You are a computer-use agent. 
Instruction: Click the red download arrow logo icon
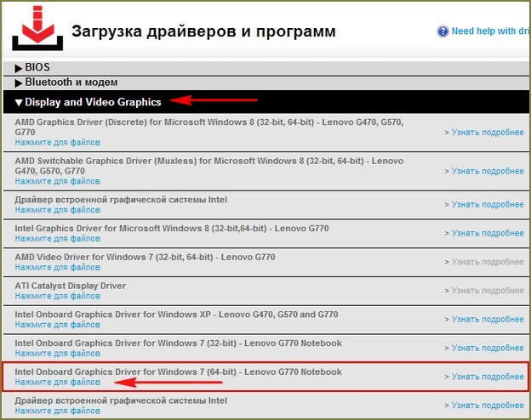click(35, 28)
